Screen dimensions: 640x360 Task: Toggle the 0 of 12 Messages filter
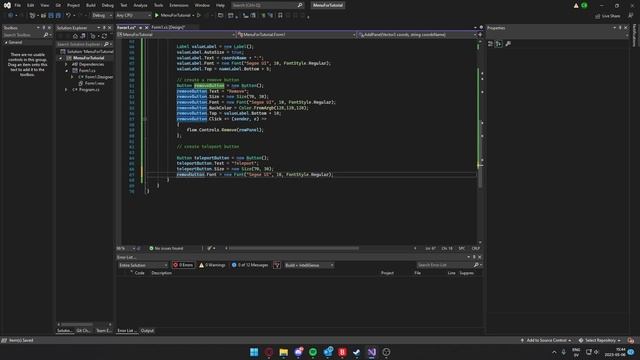(250, 265)
